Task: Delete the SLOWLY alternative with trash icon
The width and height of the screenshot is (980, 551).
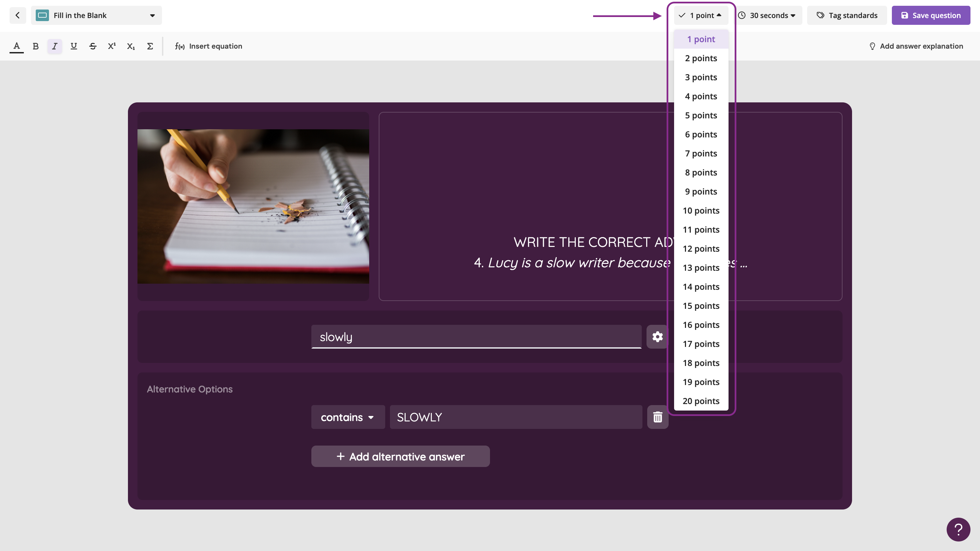Action: tap(657, 417)
